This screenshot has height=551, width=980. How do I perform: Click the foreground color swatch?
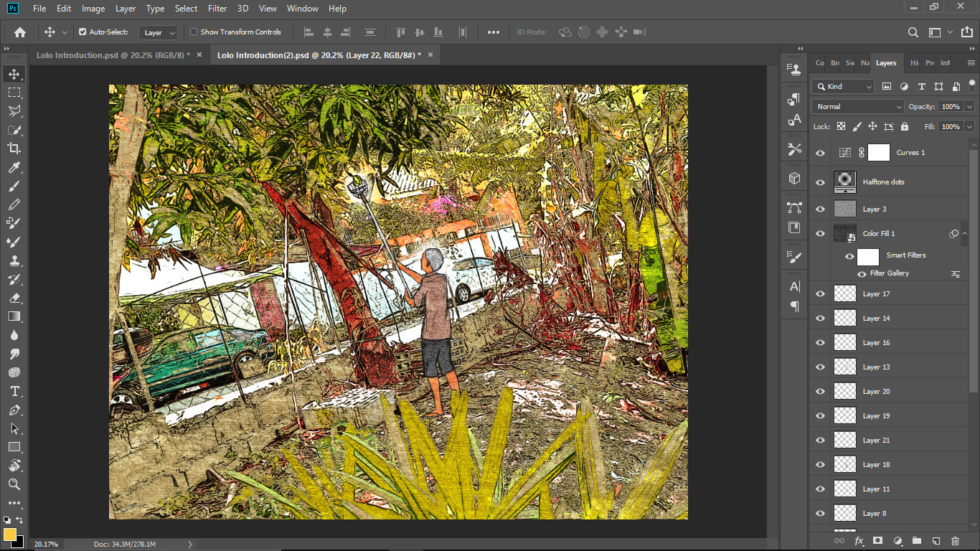10,534
